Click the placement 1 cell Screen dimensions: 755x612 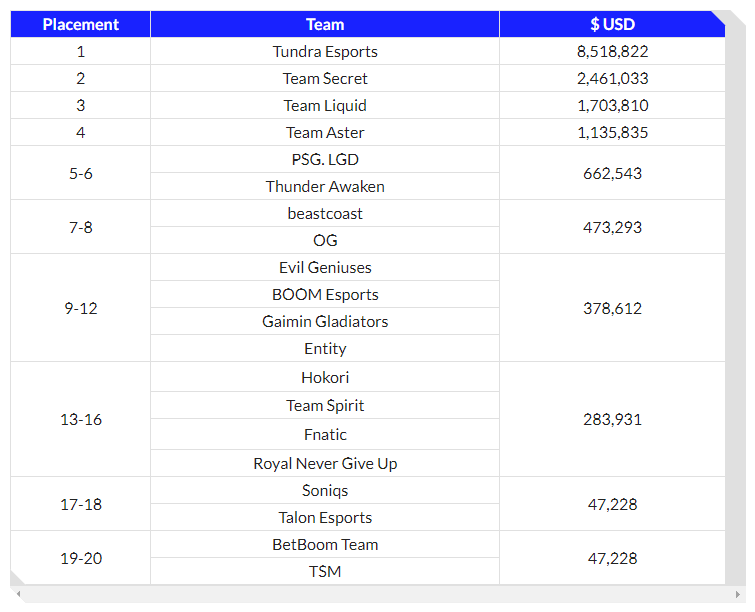coord(80,51)
